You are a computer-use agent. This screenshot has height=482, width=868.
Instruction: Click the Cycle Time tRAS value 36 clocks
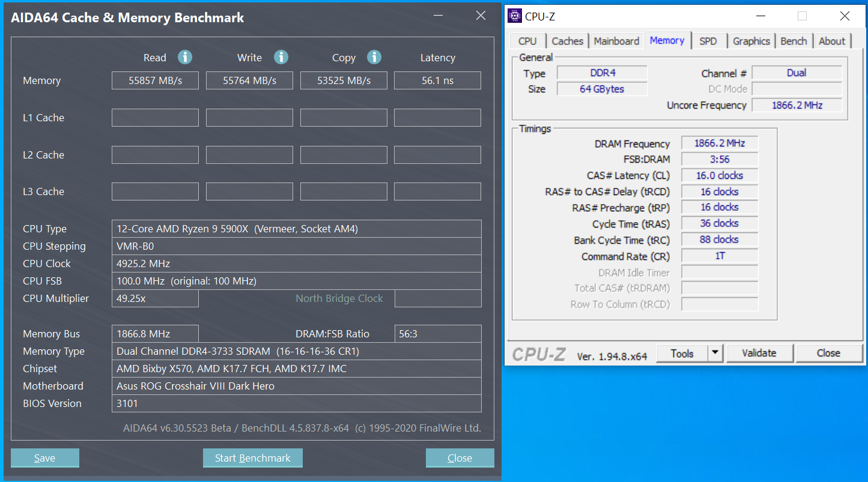click(x=720, y=223)
